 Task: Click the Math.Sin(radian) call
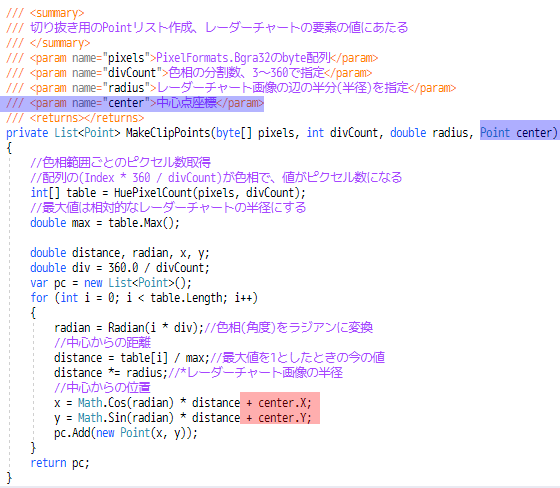126,418
